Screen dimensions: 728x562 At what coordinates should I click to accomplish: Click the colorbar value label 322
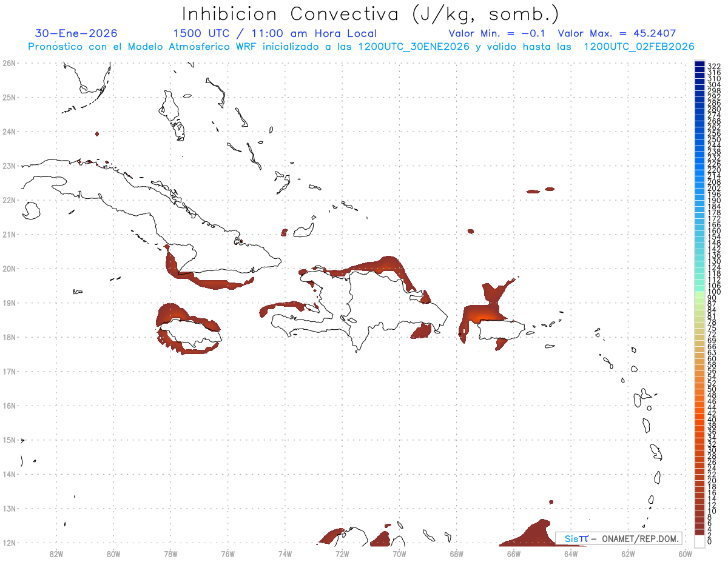point(714,65)
